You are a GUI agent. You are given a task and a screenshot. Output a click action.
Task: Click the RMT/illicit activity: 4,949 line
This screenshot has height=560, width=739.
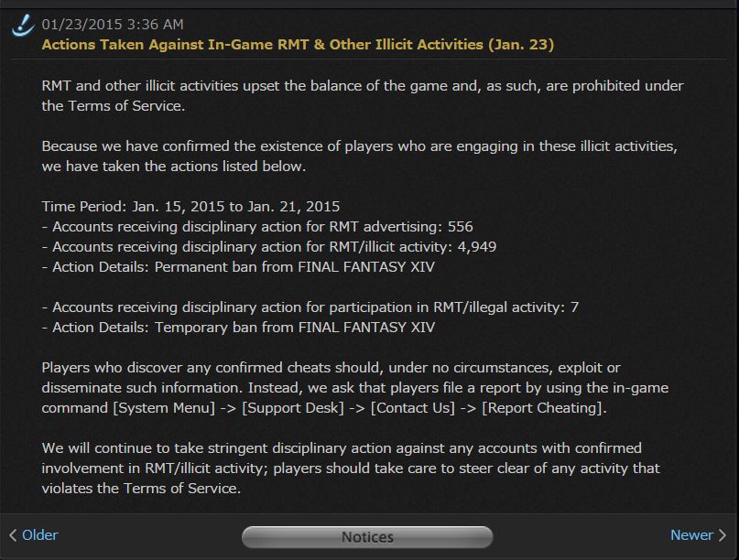(x=269, y=247)
